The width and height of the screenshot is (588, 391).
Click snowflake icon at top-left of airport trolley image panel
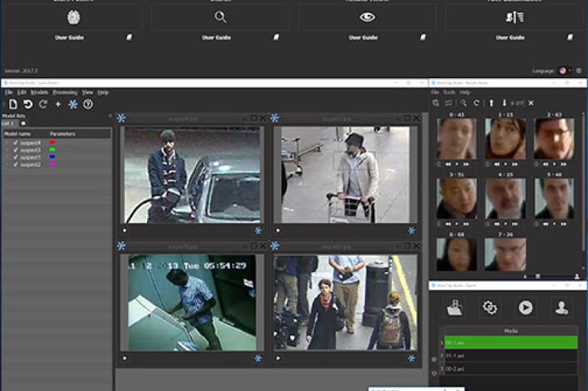point(275,118)
